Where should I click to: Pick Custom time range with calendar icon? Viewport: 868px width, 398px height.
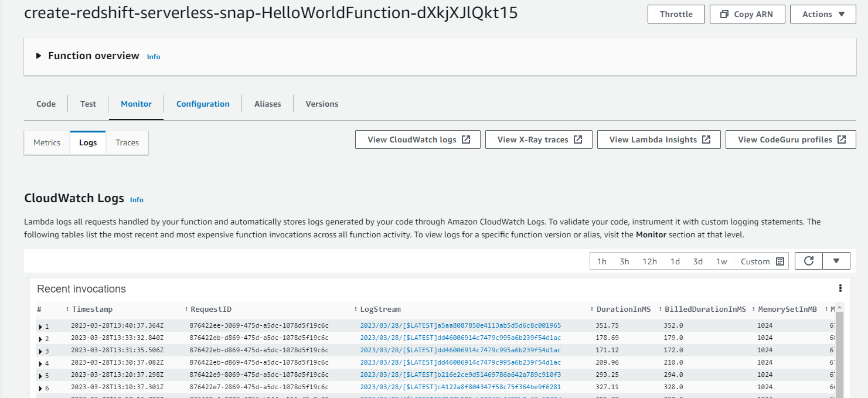pos(762,261)
